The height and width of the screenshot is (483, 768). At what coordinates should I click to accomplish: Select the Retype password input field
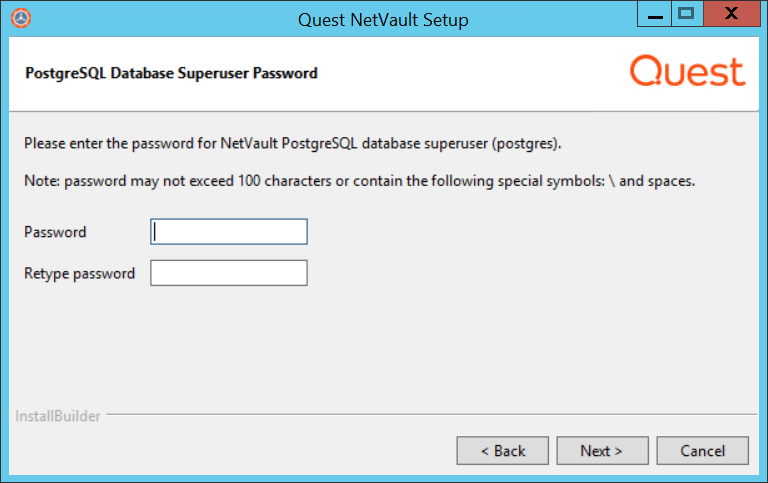(x=229, y=273)
